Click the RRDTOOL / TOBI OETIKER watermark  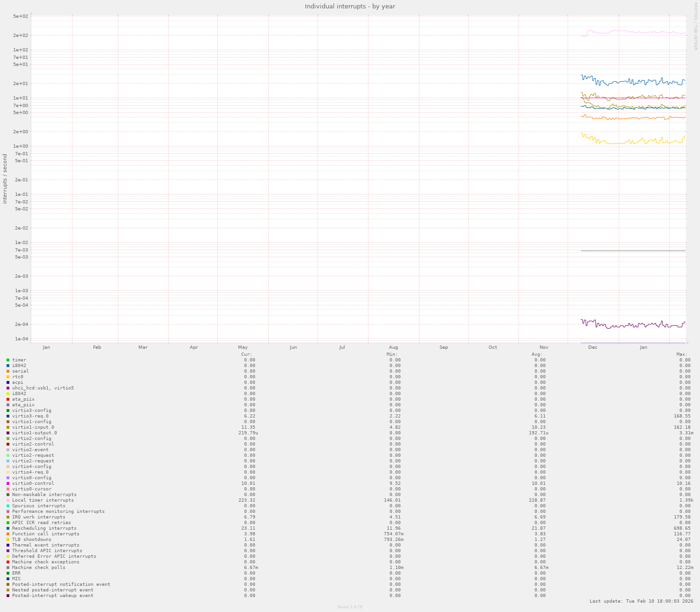695,26
